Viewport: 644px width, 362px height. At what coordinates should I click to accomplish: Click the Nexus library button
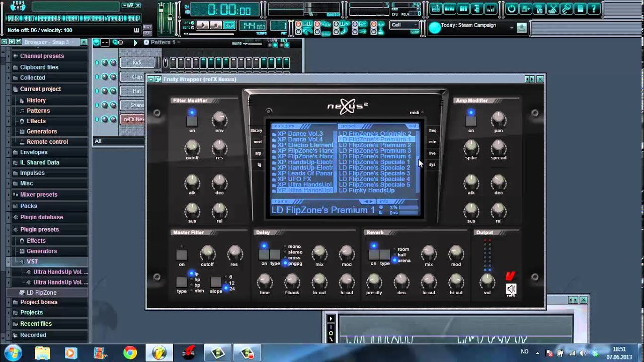pos(257,131)
